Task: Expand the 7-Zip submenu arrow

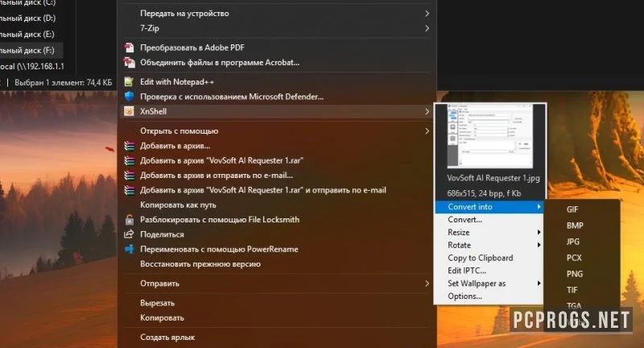Action: coord(427,28)
